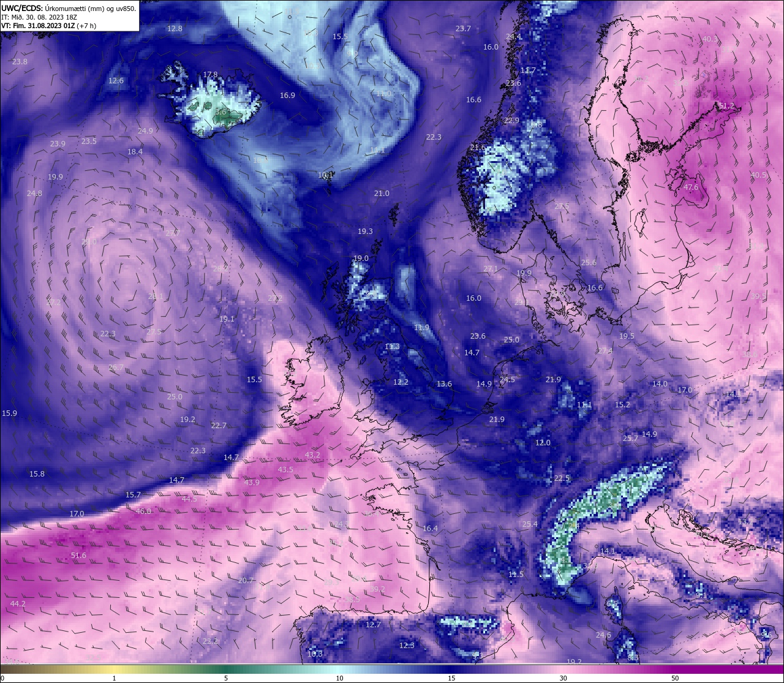Click the map value 25.4

coord(530,524)
